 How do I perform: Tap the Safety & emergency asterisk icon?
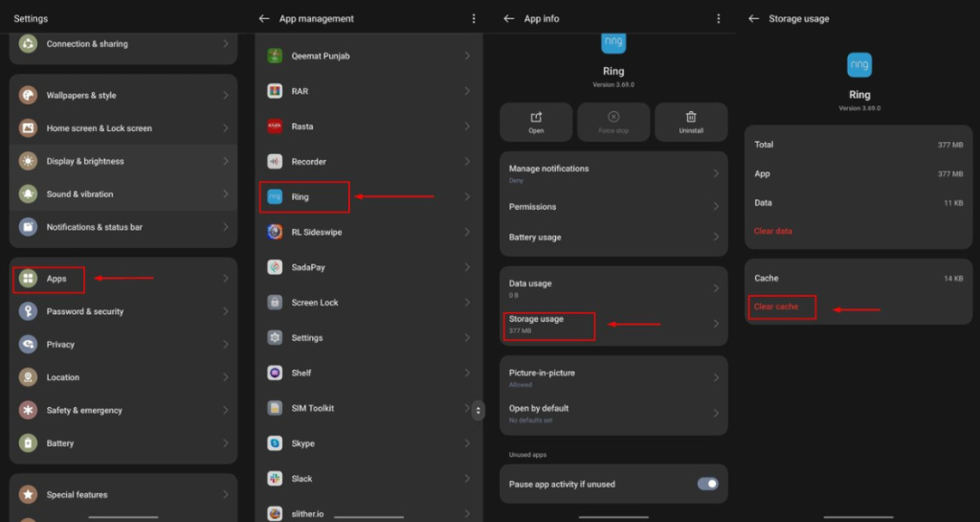(28, 410)
